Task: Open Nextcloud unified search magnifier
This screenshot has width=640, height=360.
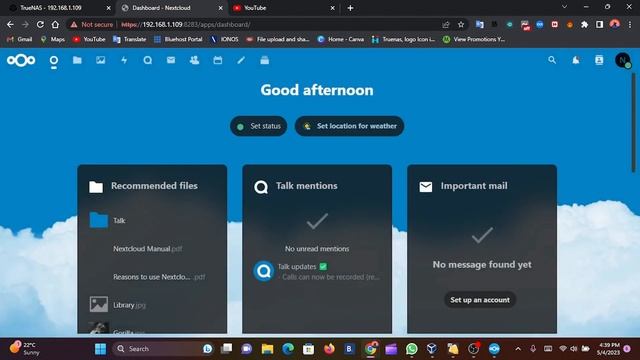Action: click(x=552, y=60)
